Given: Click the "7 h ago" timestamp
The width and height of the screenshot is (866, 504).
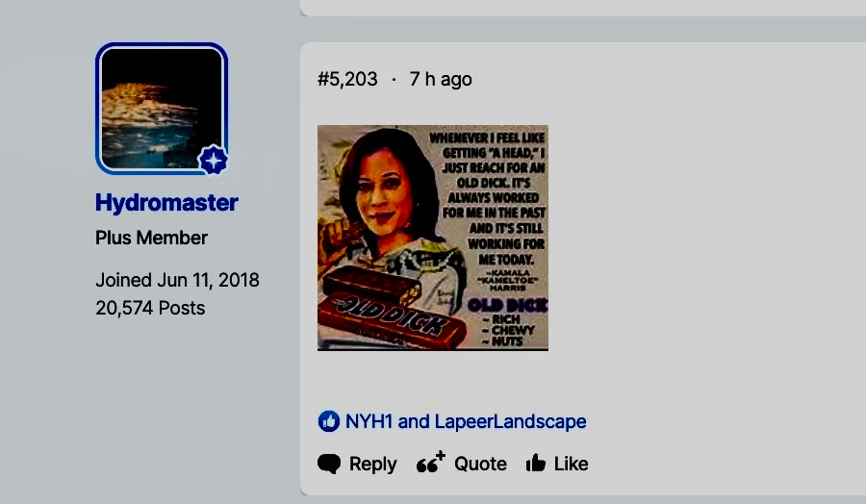Looking at the screenshot, I should tap(441, 79).
